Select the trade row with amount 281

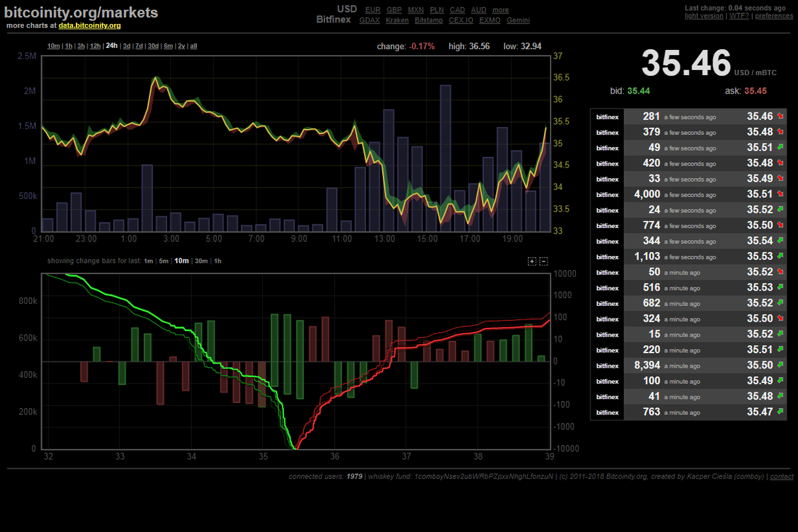point(688,116)
